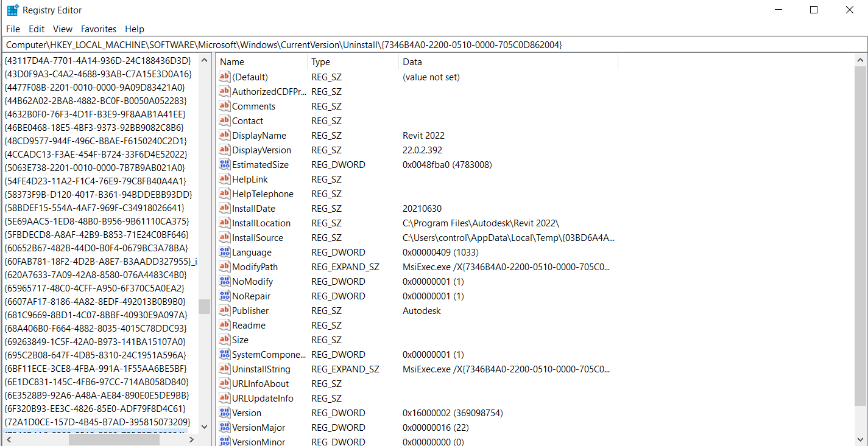Select the string icon for InstallLocation

pyautogui.click(x=225, y=223)
